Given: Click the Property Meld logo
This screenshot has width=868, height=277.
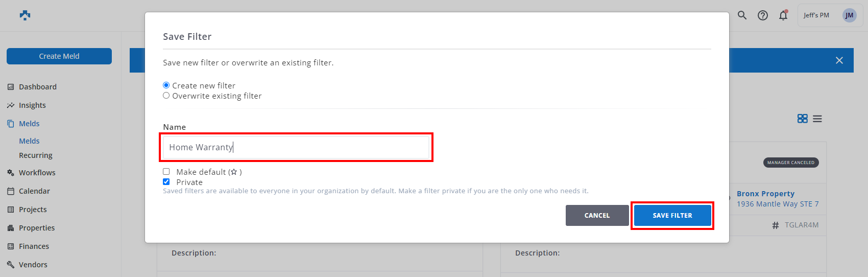Looking at the screenshot, I should [25, 15].
